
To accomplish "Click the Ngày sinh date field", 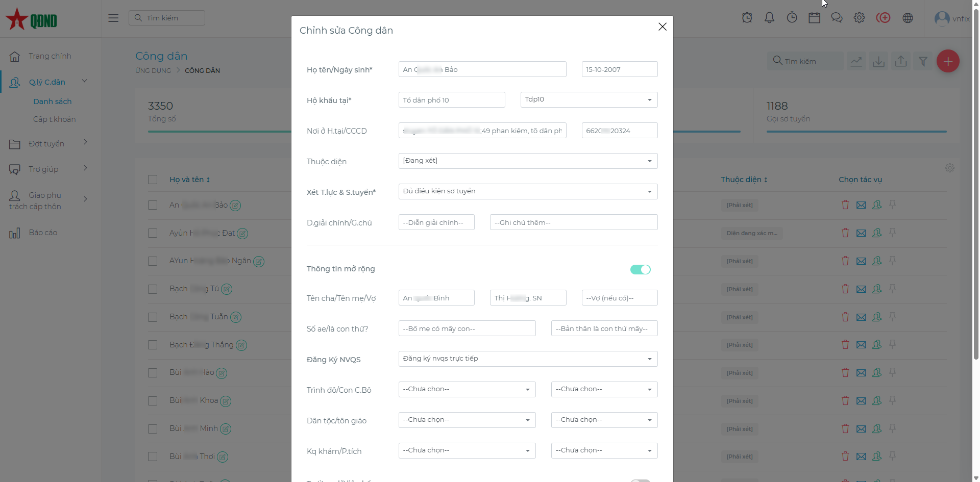I will tap(620, 69).
